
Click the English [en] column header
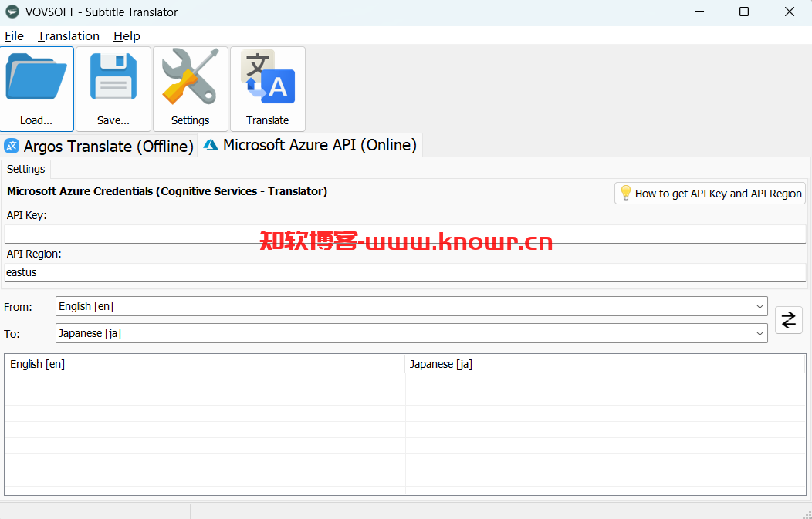coord(205,364)
